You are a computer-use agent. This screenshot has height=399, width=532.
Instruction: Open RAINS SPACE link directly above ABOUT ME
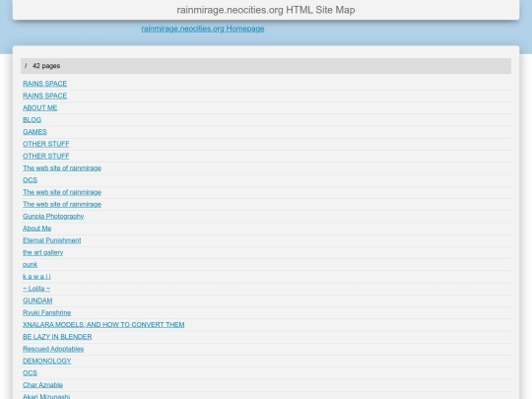[x=44, y=96]
